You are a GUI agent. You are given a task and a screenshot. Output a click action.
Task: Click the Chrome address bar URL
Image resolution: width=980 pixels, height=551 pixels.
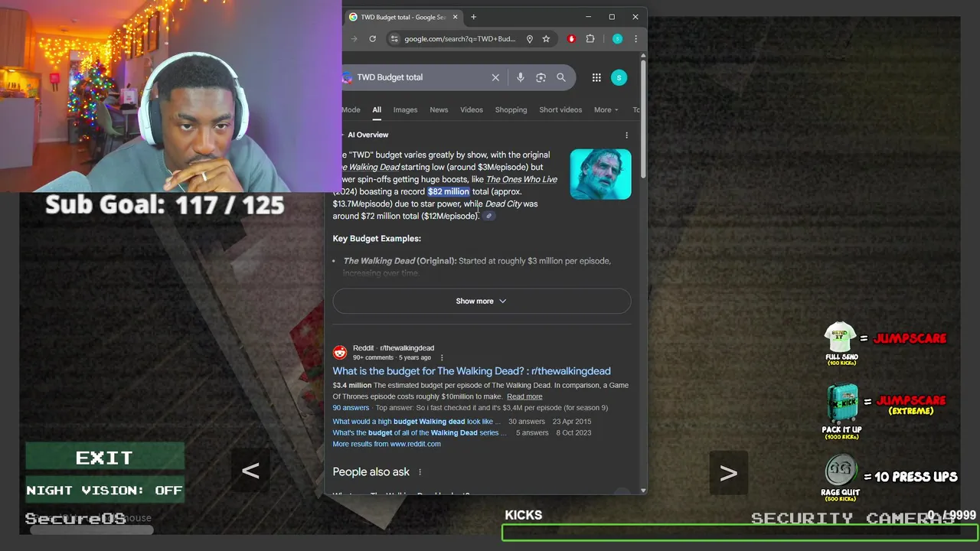click(459, 39)
